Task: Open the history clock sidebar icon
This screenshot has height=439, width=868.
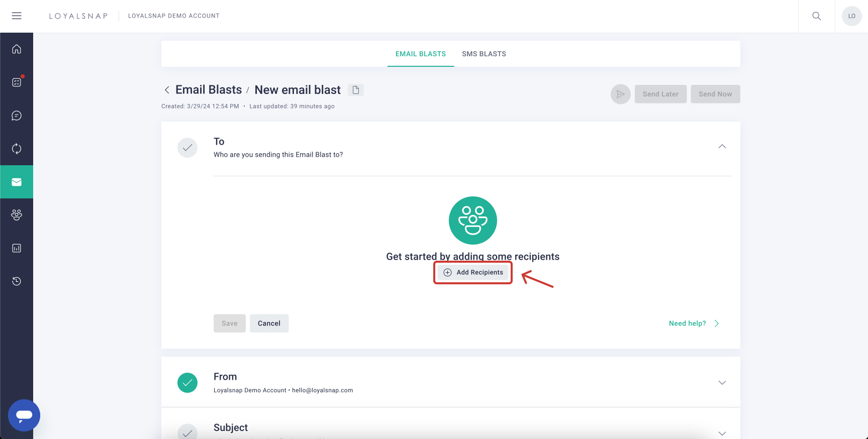Action: 17,281
